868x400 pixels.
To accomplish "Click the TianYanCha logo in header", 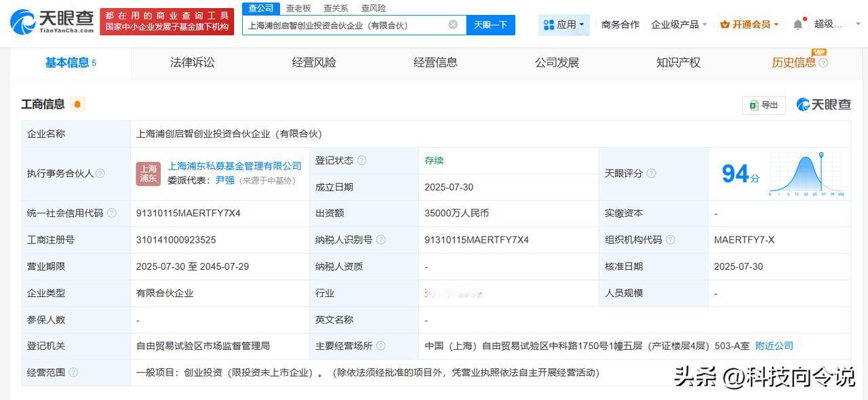I will [x=52, y=22].
